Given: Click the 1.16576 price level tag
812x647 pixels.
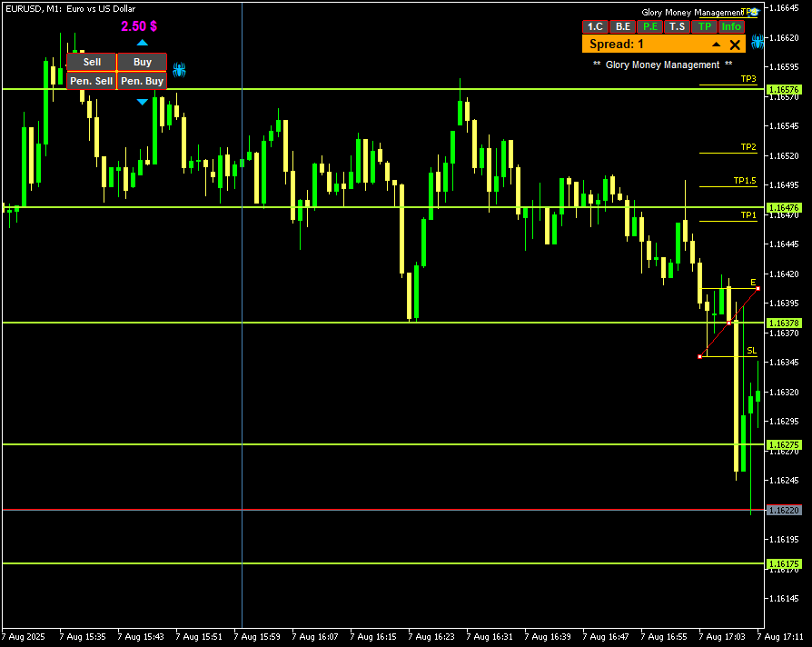Looking at the screenshot, I should [784, 90].
